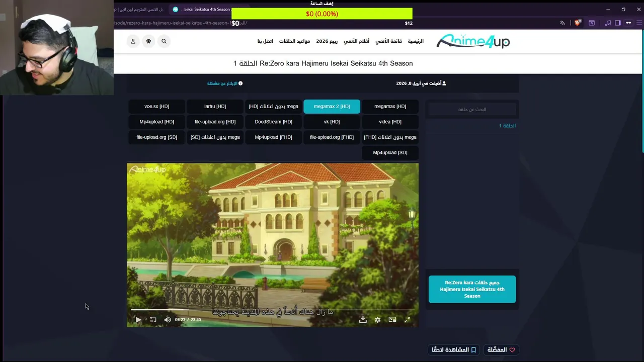Select the voe.sx [HD] server

tap(156, 107)
